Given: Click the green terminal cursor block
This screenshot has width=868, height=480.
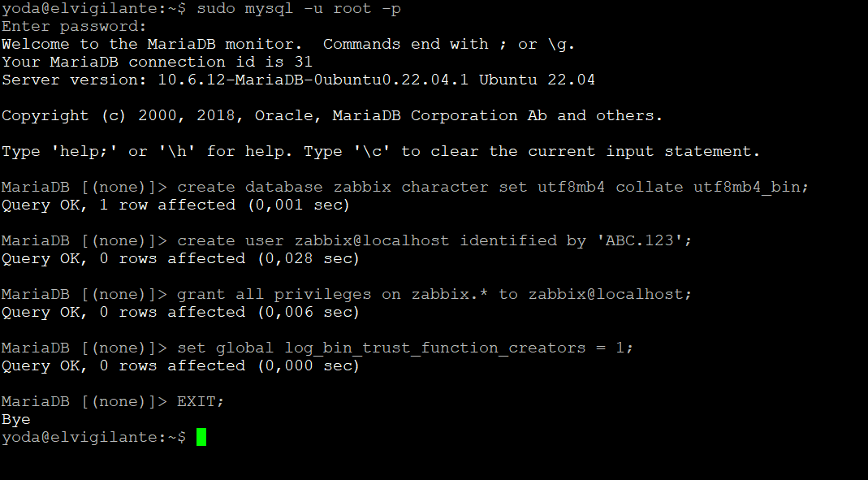Looking at the screenshot, I should (x=201, y=437).
